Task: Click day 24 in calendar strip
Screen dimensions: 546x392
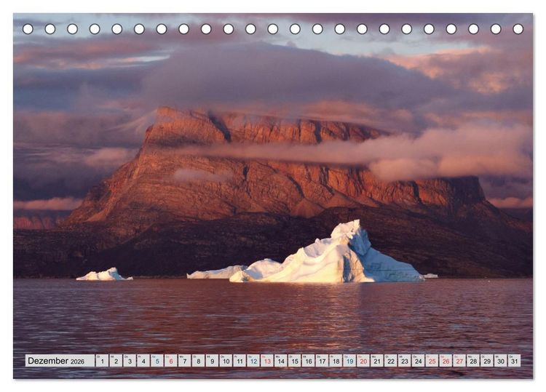Action: [418, 361]
